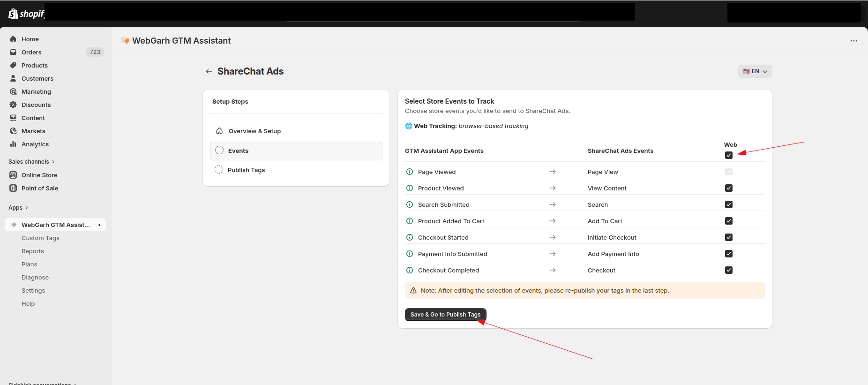
Task: Uncheck the Add Payment Info checkbox
Action: click(729, 254)
